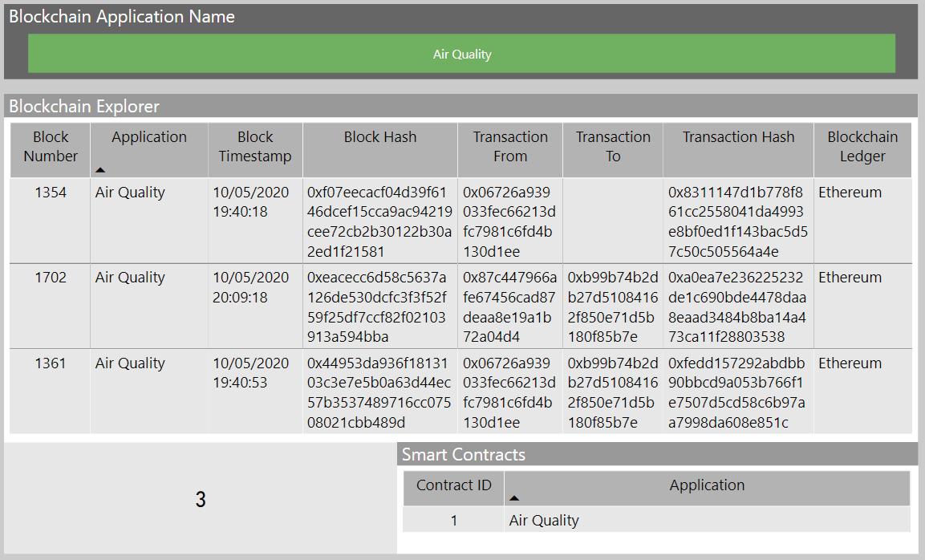Sort by Transaction From column header
Image resolution: width=925 pixels, height=560 pixels.
[x=510, y=150]
